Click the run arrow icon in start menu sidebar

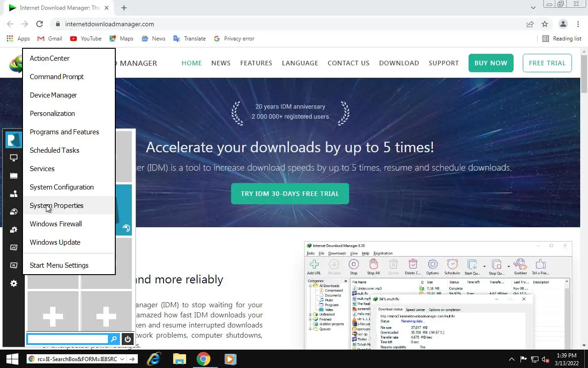tap(14, 265)
